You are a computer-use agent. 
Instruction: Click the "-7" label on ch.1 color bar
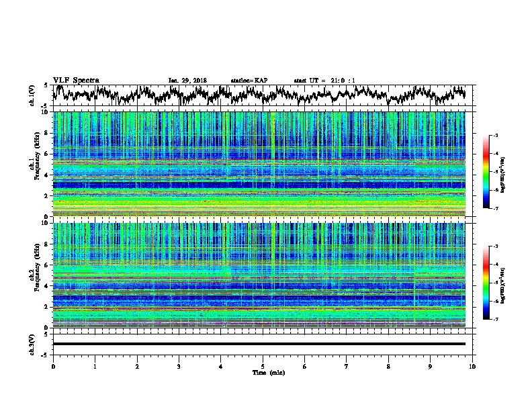click(496, 208)
